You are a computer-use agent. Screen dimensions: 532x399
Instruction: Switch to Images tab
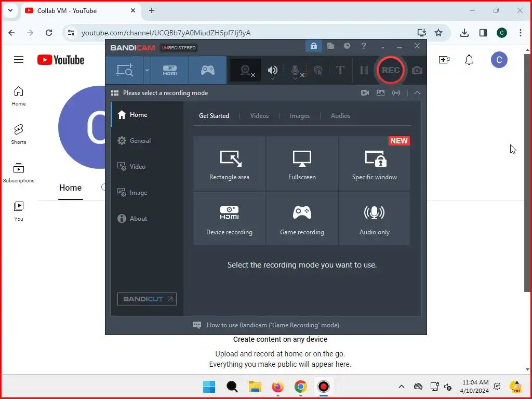coord(300,116)
